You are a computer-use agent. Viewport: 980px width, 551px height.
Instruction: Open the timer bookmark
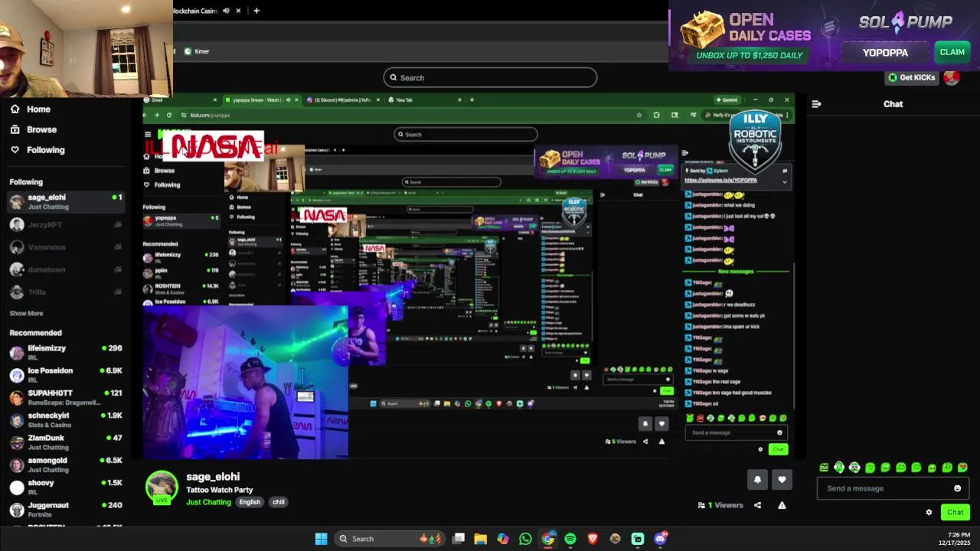(x=197, y=51)
